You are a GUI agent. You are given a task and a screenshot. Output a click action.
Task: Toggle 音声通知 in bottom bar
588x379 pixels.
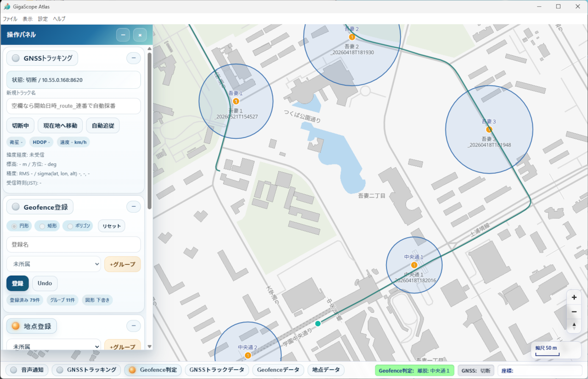click(x=27, y=370)
